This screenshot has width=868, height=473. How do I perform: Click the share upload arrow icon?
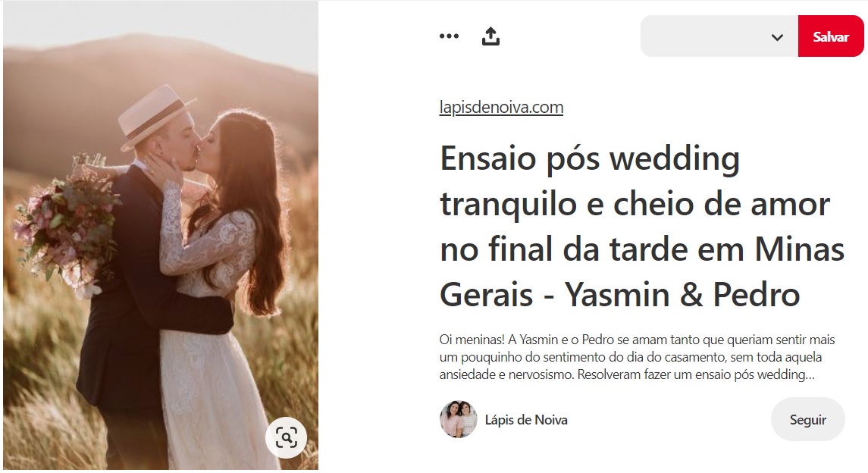coord(490,36)
